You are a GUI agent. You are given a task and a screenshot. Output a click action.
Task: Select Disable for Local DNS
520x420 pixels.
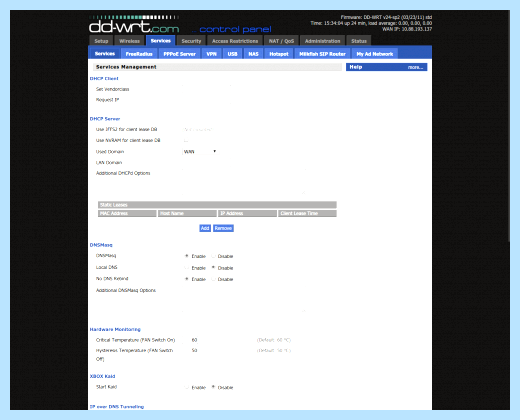(213, 268)
